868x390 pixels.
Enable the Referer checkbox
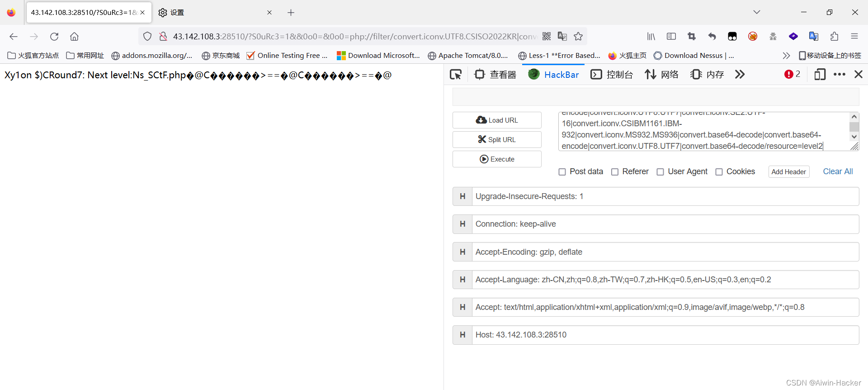pyautogui.click(x=615, y=172)
